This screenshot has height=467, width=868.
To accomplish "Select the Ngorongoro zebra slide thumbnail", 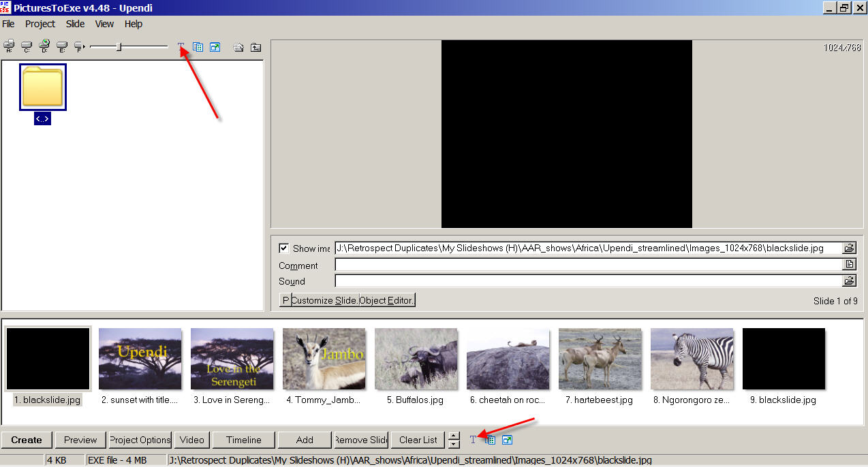I will coord(692,359).
